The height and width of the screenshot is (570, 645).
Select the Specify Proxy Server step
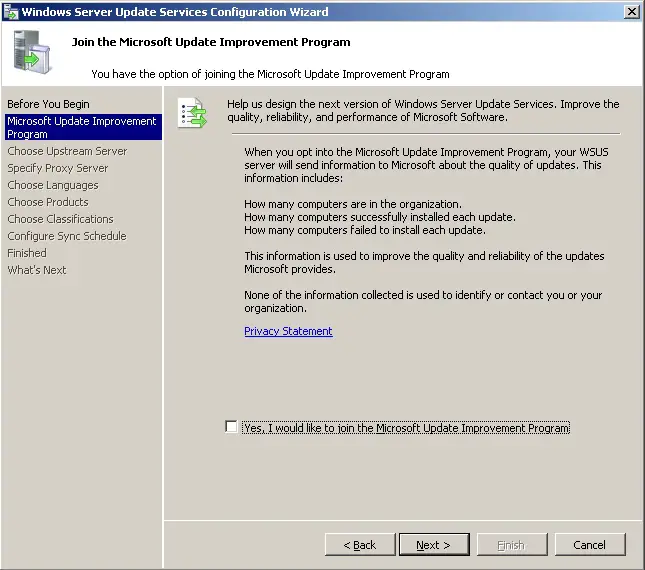point(58,168)
